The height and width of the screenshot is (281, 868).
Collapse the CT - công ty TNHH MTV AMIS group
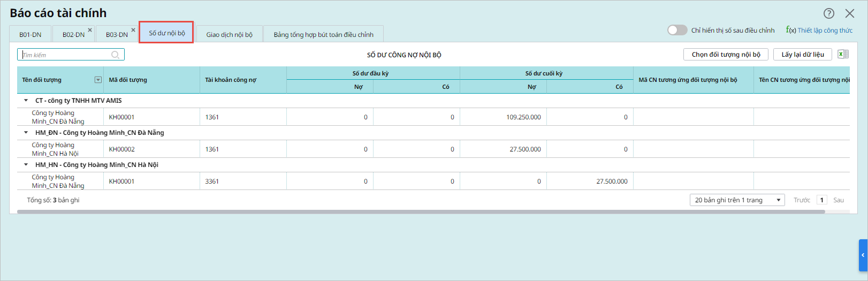pyautogui.click(x=26, y=101)
